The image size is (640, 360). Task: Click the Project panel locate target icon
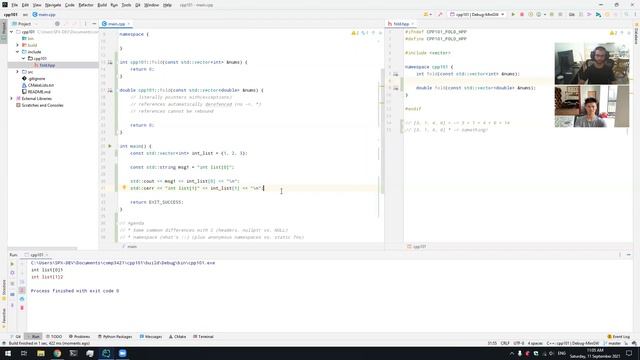click(57, 24)
